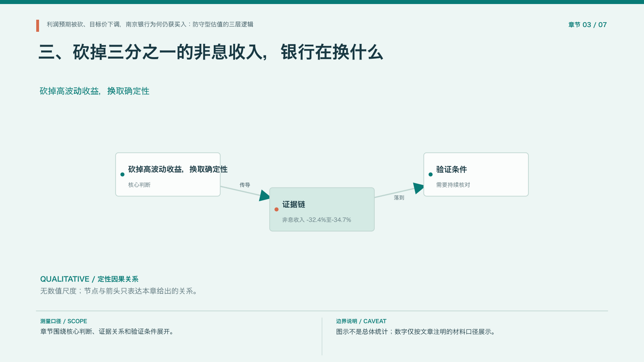Click the '章节 03 / 07' chapter indicator
The image size is (644, 362).
click(x=587, y=25)
